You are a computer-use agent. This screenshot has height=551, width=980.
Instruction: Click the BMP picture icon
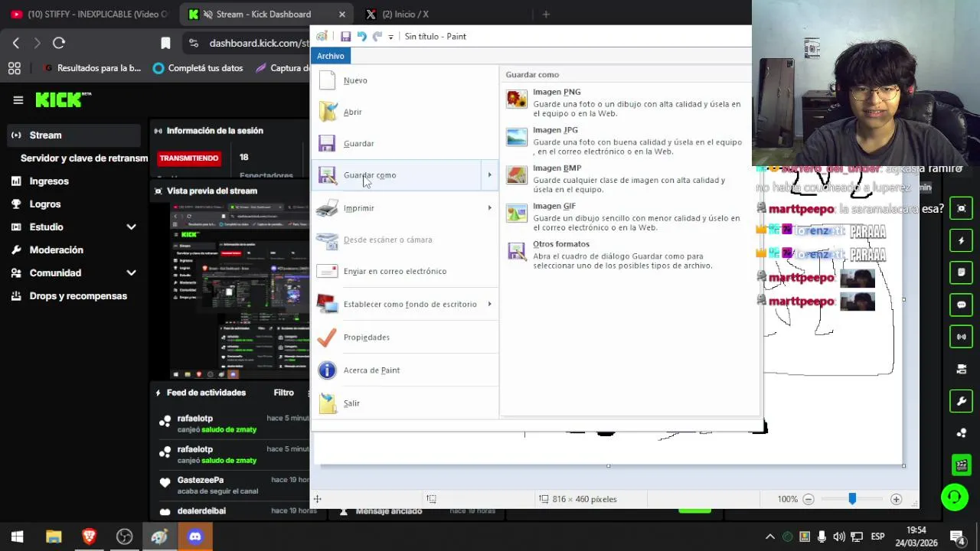(517, 176)
